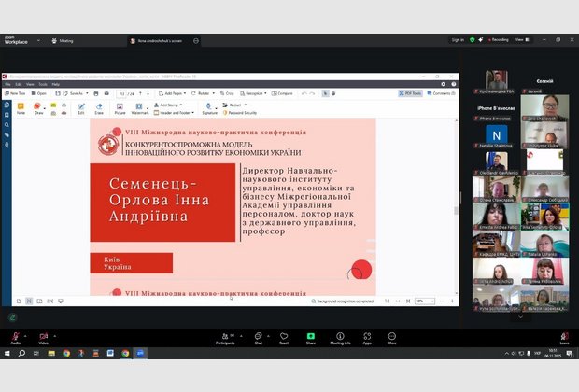Select the Draw tool
The height and width of the screenshot is (392, 579).
pos(38,109)
